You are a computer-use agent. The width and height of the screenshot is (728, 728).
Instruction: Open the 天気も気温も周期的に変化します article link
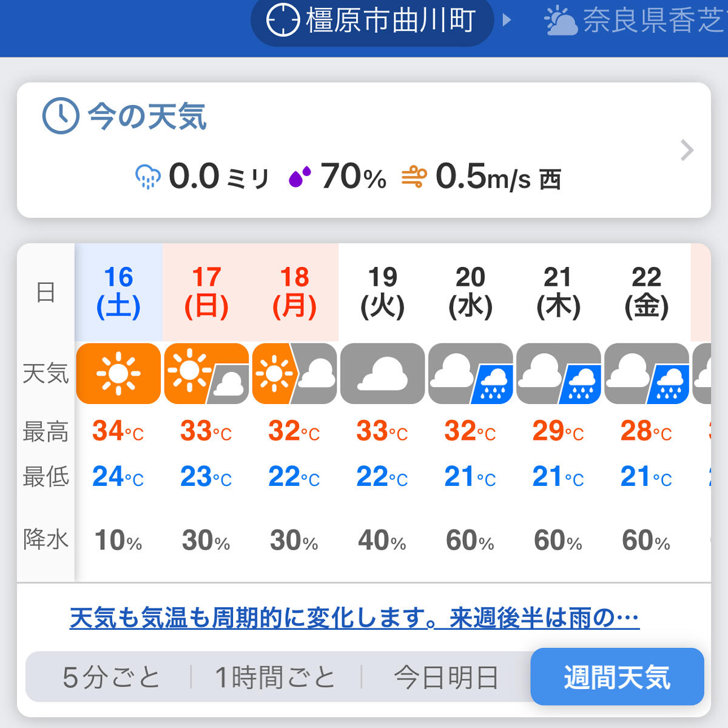pos(354,618)
